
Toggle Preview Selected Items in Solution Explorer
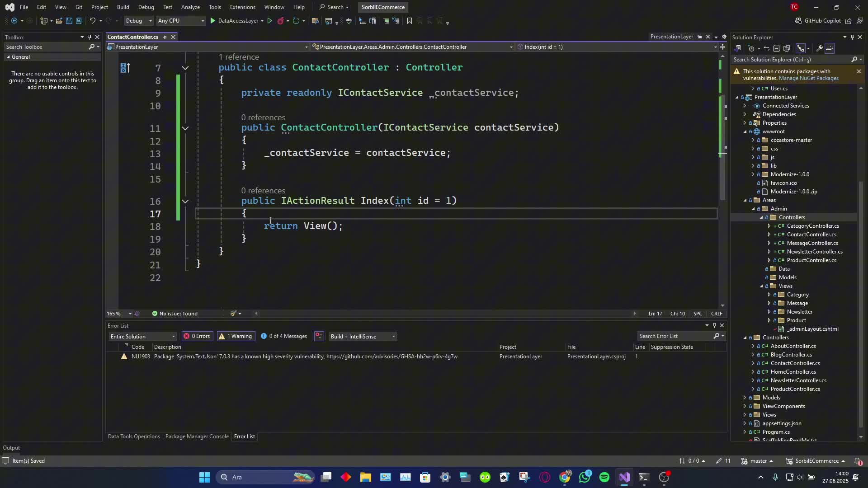[x=830, y=48]
